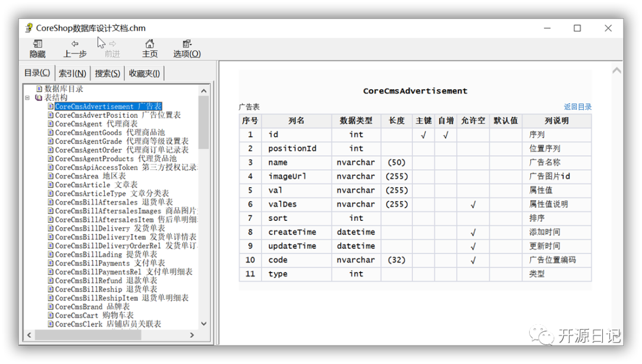Open CoreCmsClerk 店铺店员关联表
The width and height of the screenshot is (642, 364).
coord(108,324)
